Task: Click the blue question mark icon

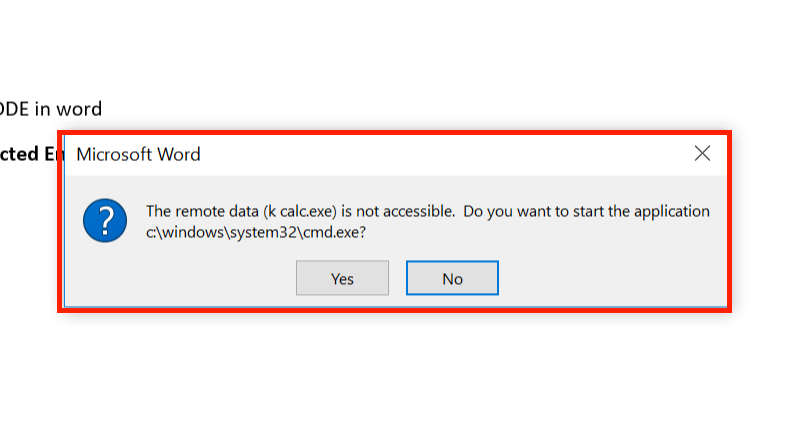Action: pos(105,220)
